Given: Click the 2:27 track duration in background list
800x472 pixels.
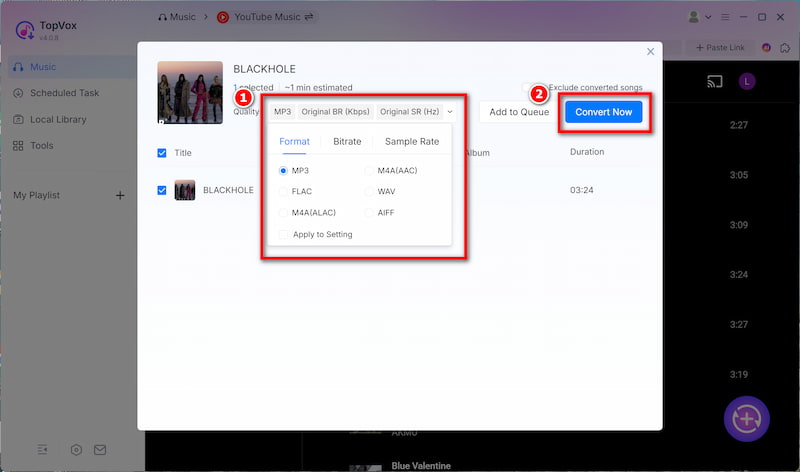Looking at the screenshot, I should [x=739, y=125].
